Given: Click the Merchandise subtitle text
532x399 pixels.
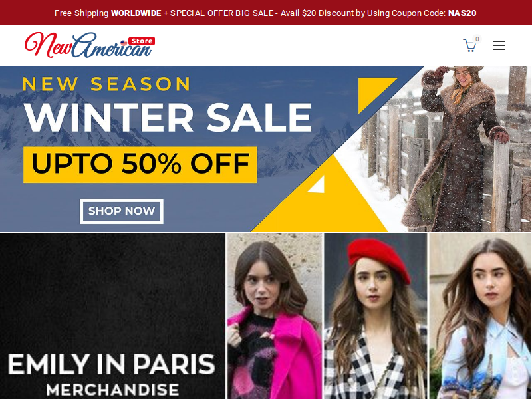Looking at the screenshot, I should coord(112,390).
